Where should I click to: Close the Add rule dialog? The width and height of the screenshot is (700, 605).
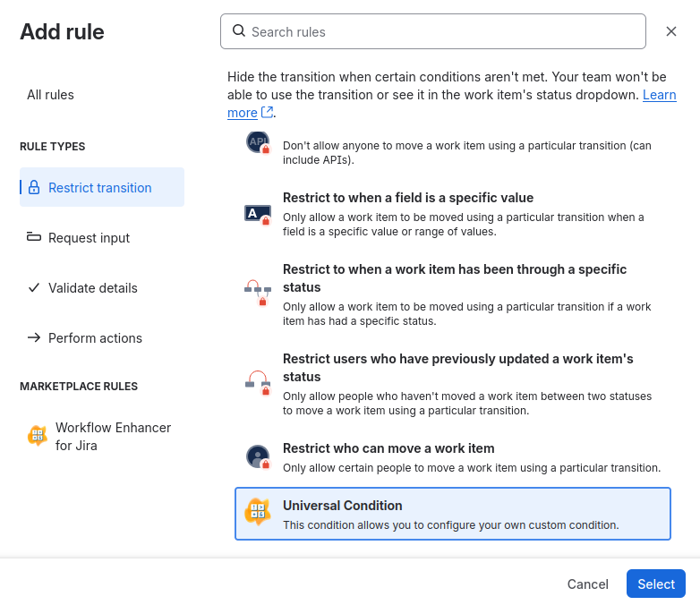click(671, 31)
